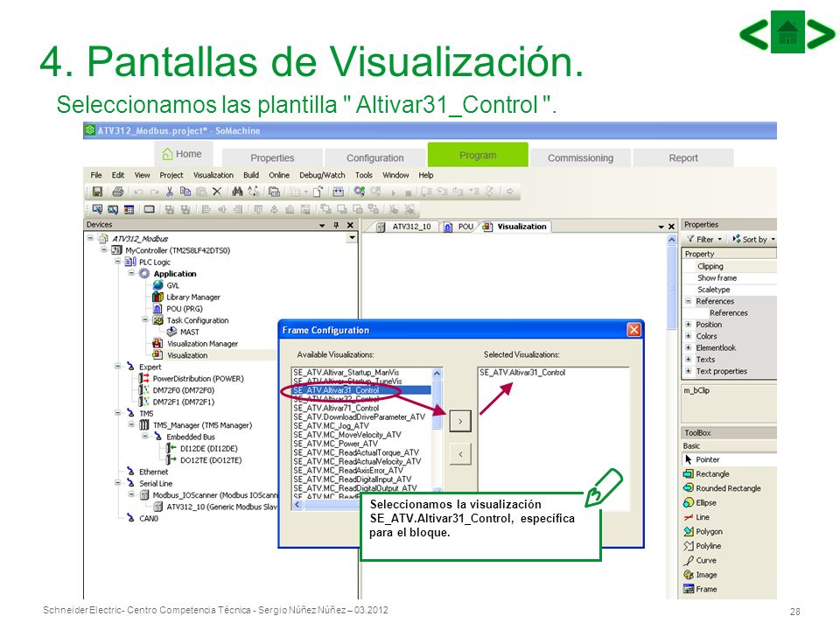840x630 pixels.
Task: Collapse the TM5 tree node
Action: pyautogui.click(x=117, y=414)
